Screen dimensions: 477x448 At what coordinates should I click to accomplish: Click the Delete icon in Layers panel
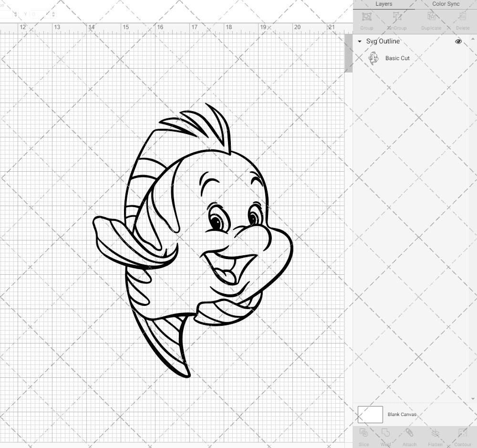pos(462,19)
